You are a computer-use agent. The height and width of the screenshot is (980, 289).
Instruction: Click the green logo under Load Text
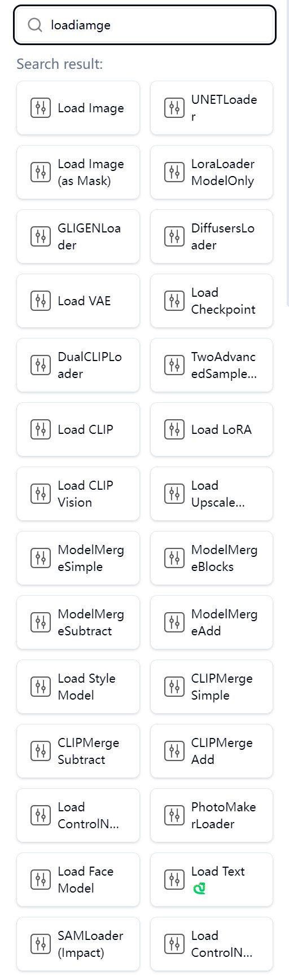click(x=199, y=889)
